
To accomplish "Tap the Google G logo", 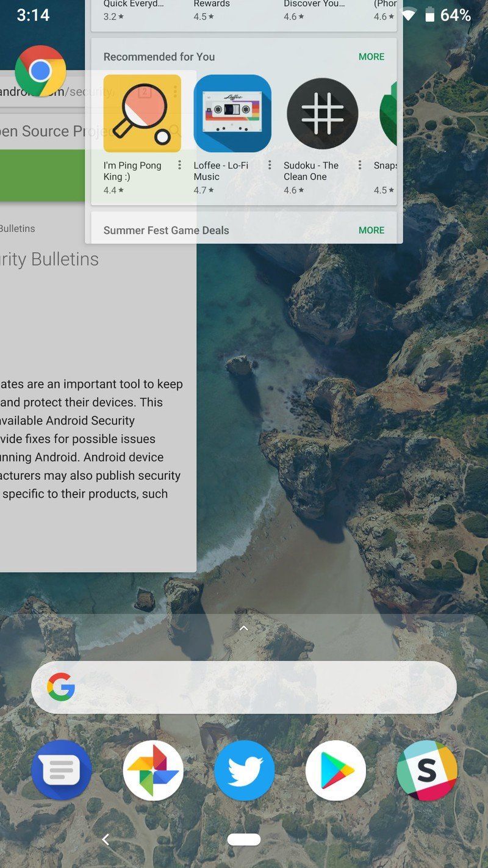I will coord(61,687).
